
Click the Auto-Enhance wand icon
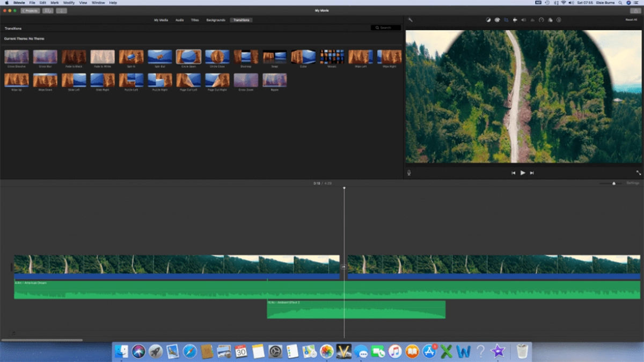pos(411,20)
